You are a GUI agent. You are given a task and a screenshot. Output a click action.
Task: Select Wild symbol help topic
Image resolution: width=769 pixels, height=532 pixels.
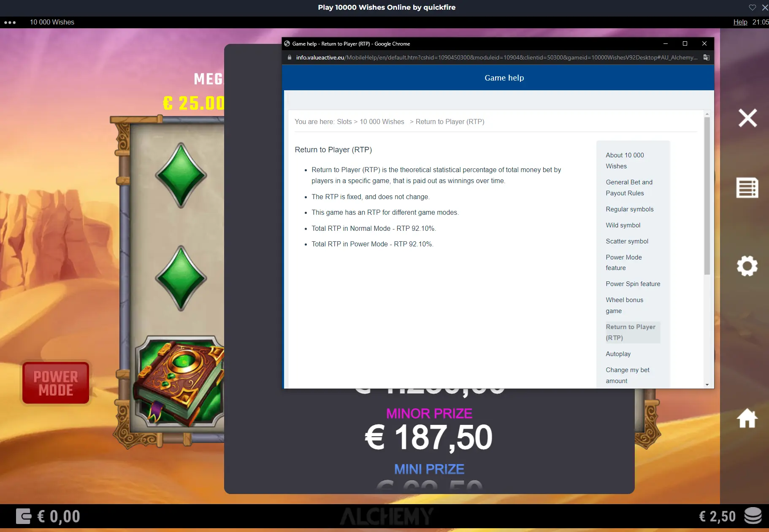623,225
